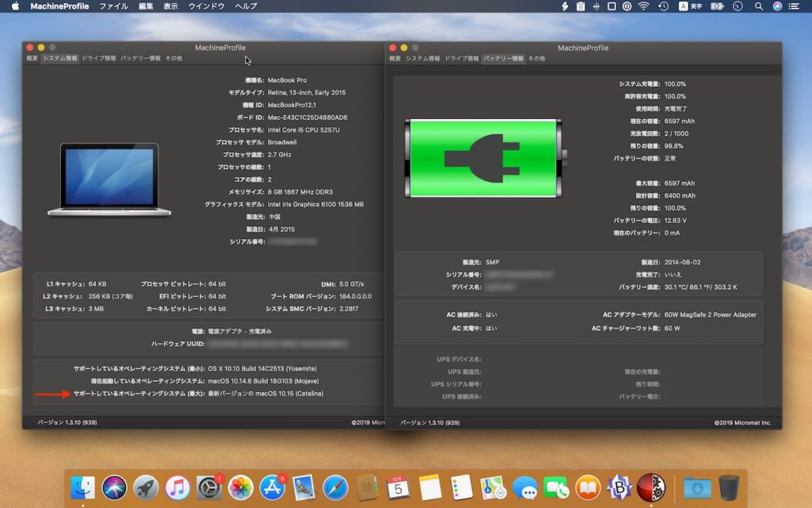Open MachineProfile application menu
The image size is (812, 508).
tap(59, 6)
